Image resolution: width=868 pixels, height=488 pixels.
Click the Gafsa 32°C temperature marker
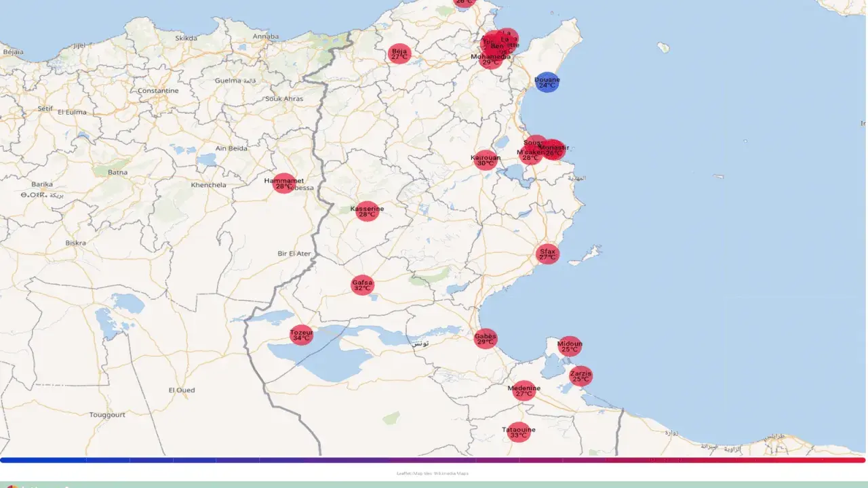pos(362,285)
